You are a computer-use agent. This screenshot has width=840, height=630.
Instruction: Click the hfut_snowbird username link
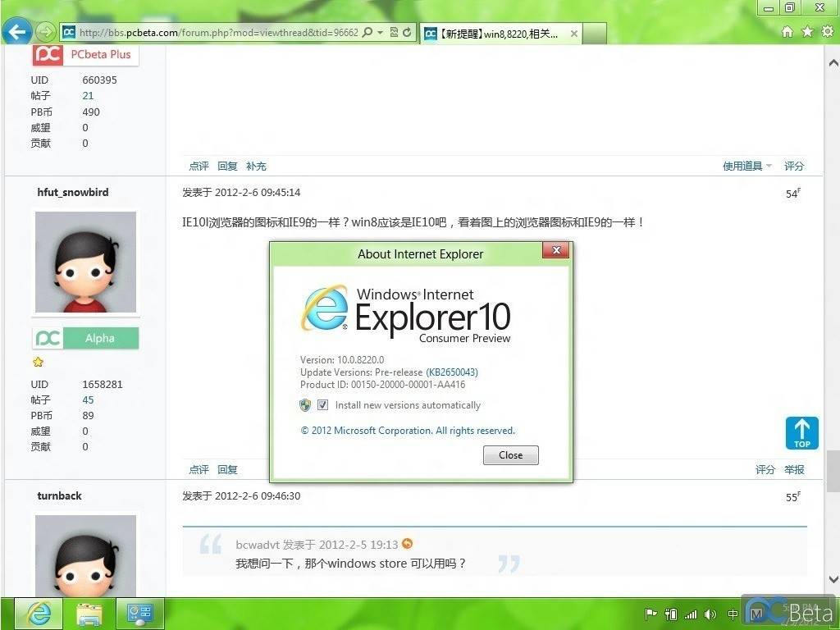(73, 192)
